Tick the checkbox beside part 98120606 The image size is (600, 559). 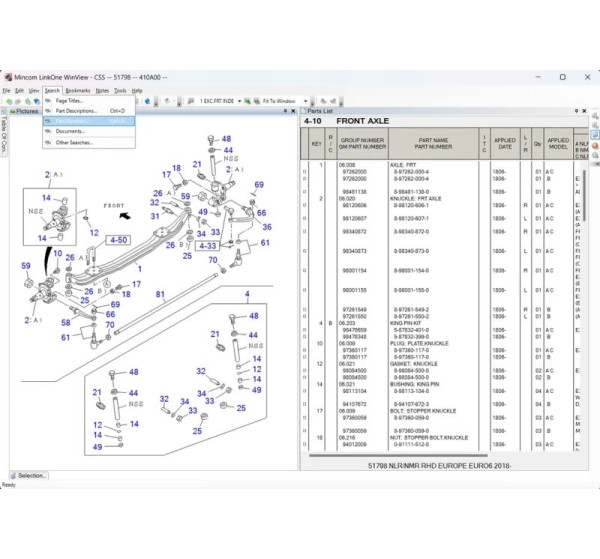click(x=306, y=204)
